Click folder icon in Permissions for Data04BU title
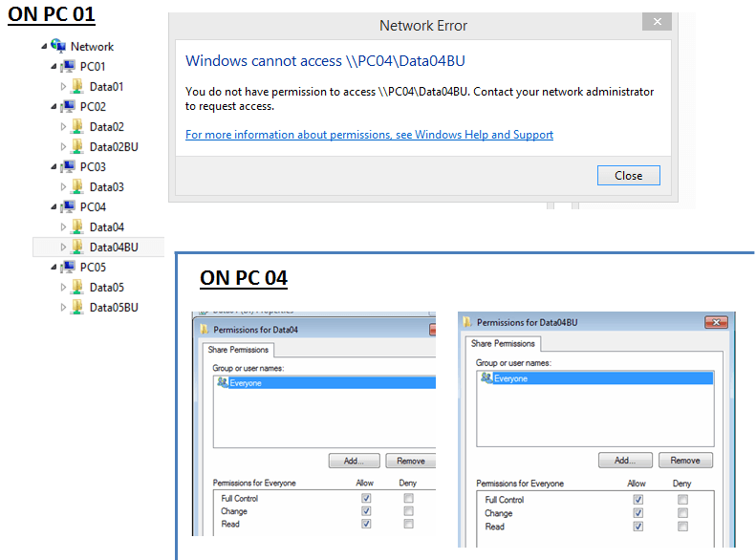Viewport: 756px width, 560px height. [467, 322]
